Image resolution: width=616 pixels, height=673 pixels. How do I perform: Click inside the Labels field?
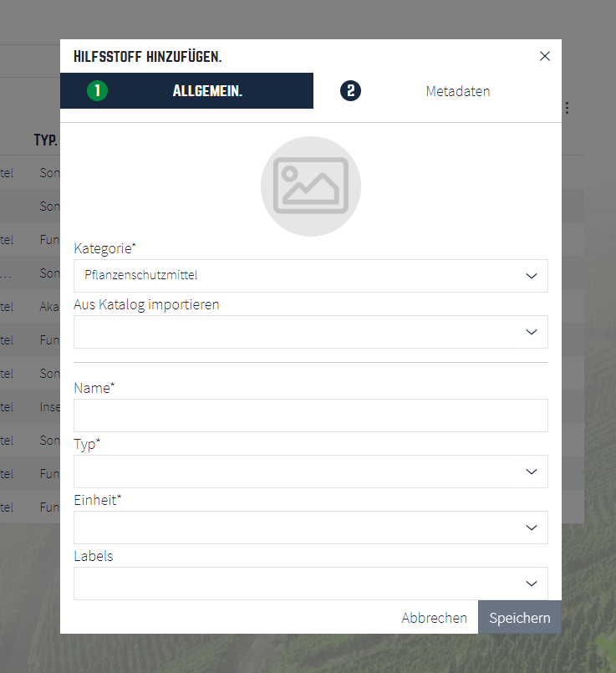(311, 584)
